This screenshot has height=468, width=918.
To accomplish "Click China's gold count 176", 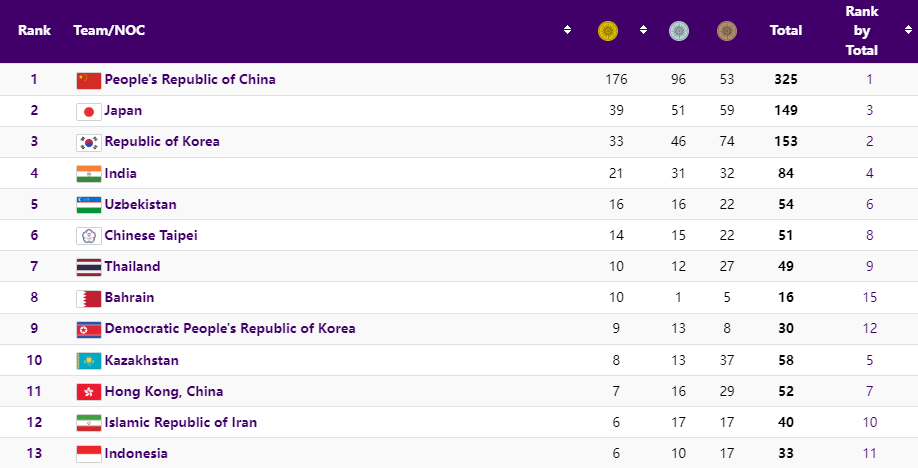I will [616, 80].
